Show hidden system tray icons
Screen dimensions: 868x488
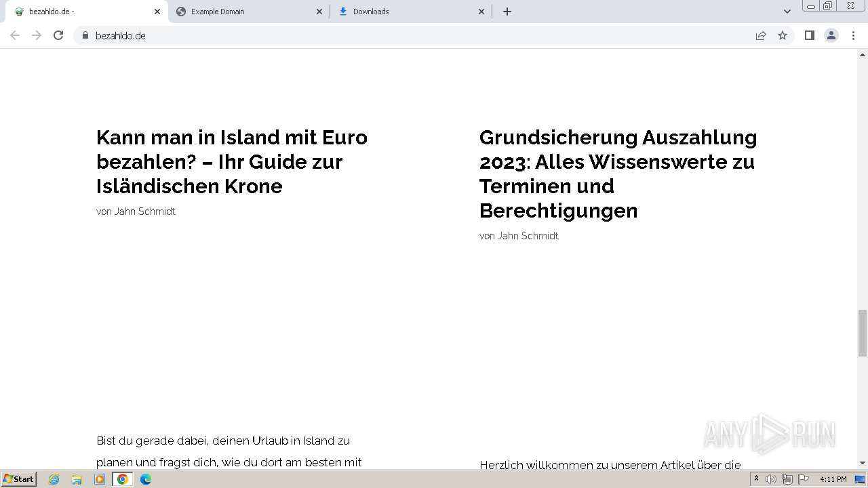[756, 479]
